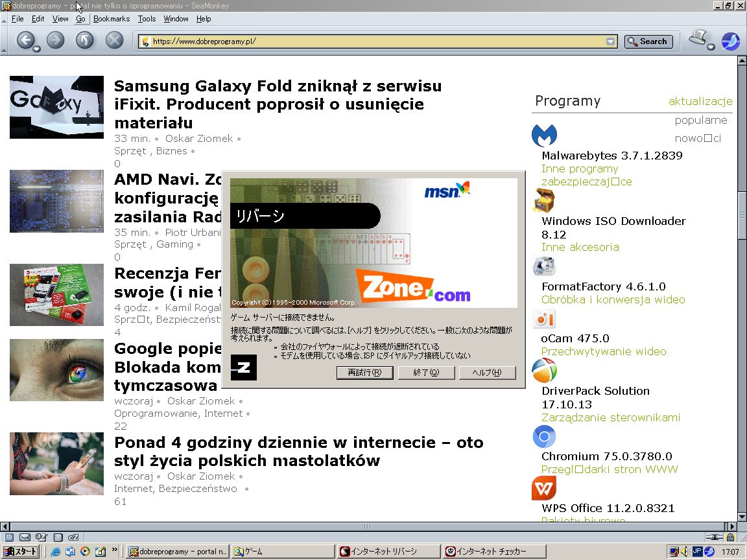Open the Tools menu

[147, 19]
